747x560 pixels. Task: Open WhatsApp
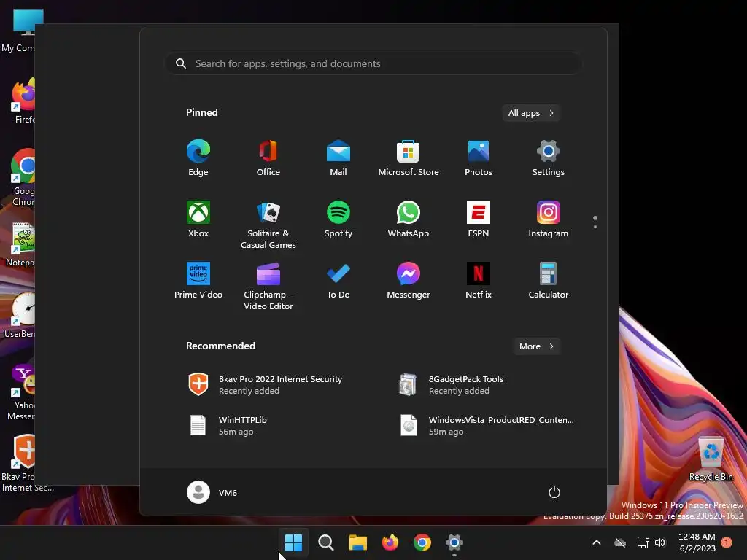(409, 219)
